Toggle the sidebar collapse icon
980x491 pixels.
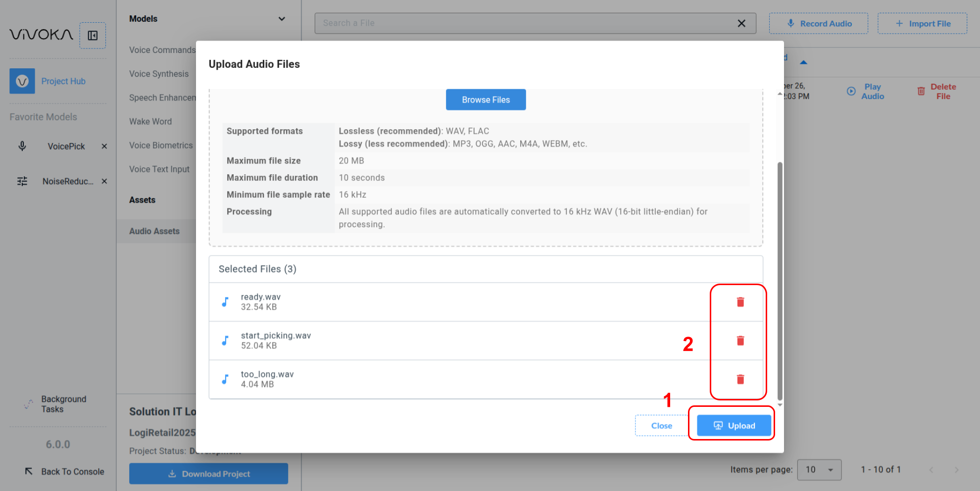(93, 36)
